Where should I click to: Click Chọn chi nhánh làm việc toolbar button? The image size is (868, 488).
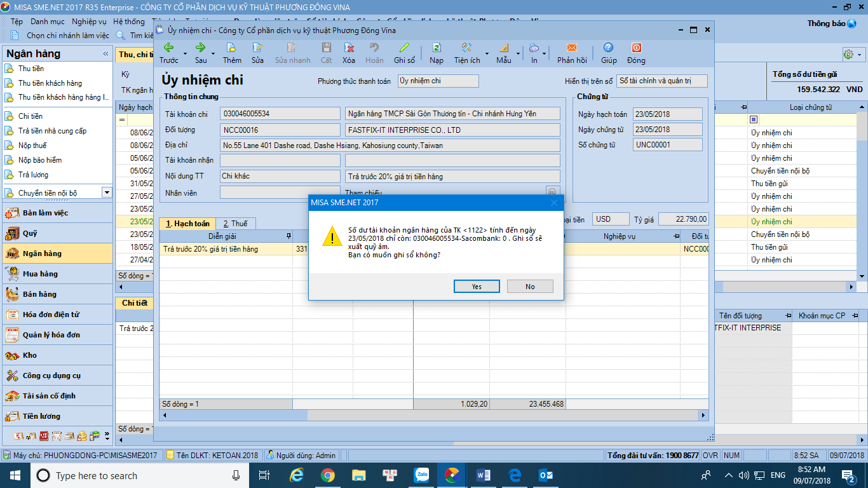(62, 36)
